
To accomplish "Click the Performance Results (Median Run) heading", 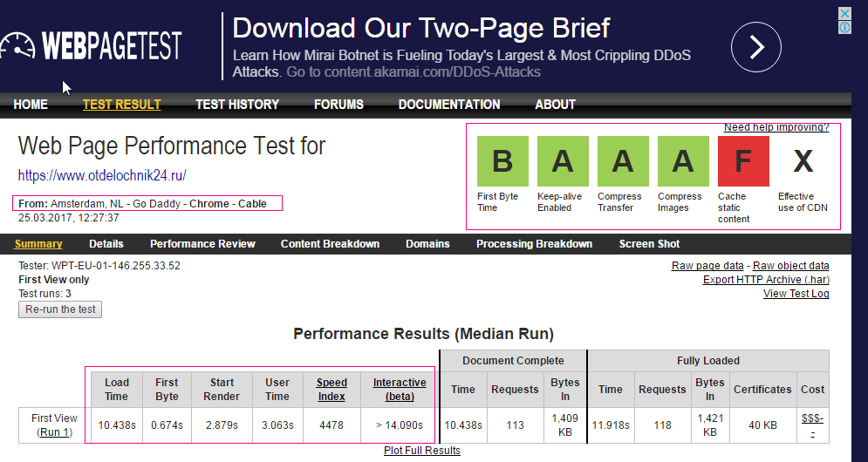I will [x=423, y=334].
